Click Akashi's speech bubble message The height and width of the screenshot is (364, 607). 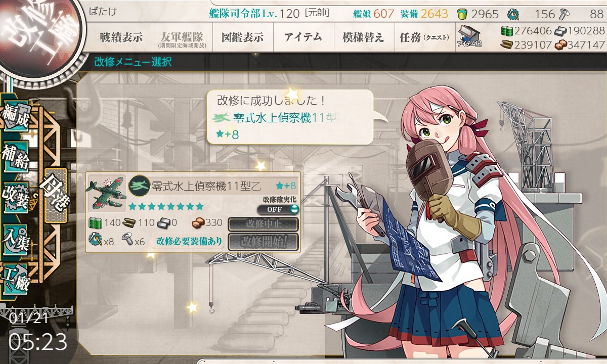coord(290,117)
